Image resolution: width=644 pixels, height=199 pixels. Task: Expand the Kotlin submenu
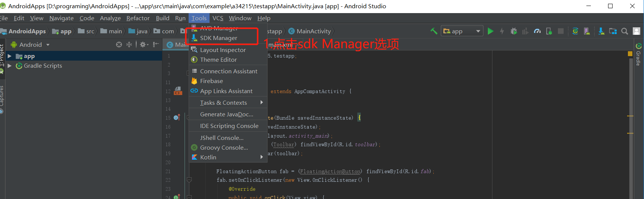point(228,157)
